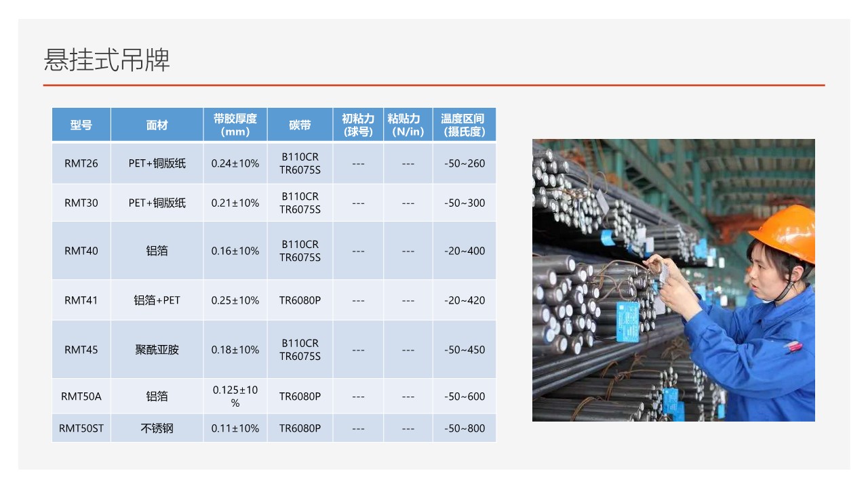This screenshot has height=488, width=868.
Task: Select the 0.24±10% thickness cell
Action: pyautogui.click(x=235, y=163)
